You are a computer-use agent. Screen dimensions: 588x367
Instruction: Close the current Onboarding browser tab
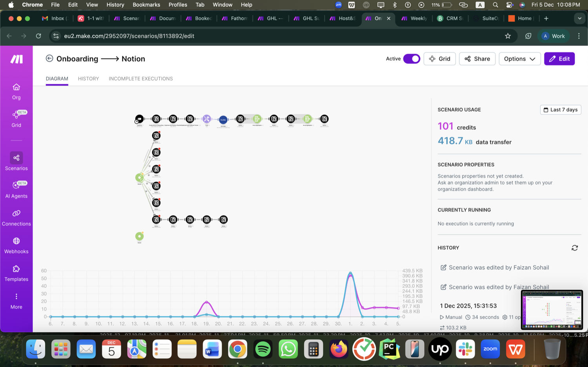point(388,18)
